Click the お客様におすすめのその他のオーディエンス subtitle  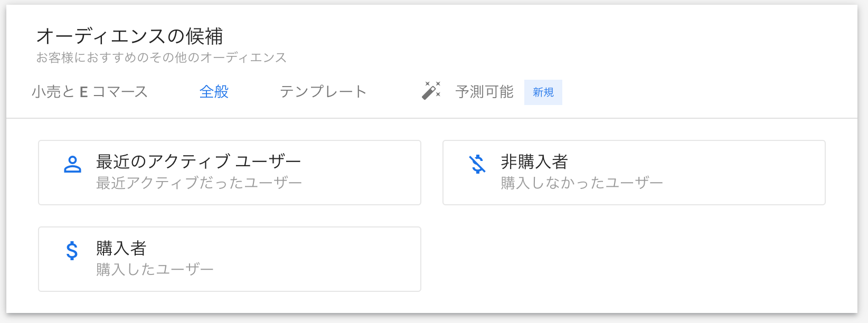161,58
